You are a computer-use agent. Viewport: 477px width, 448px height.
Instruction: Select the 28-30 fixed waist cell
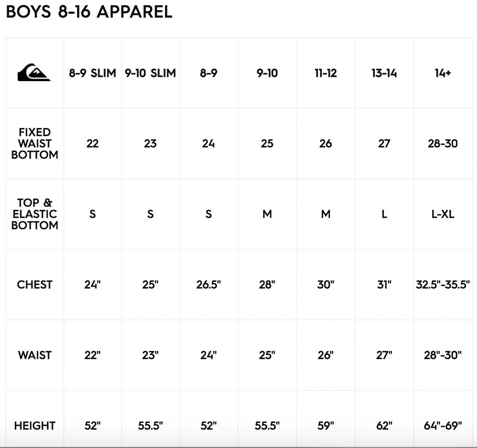pyautogui.click(x=443, y=144)
